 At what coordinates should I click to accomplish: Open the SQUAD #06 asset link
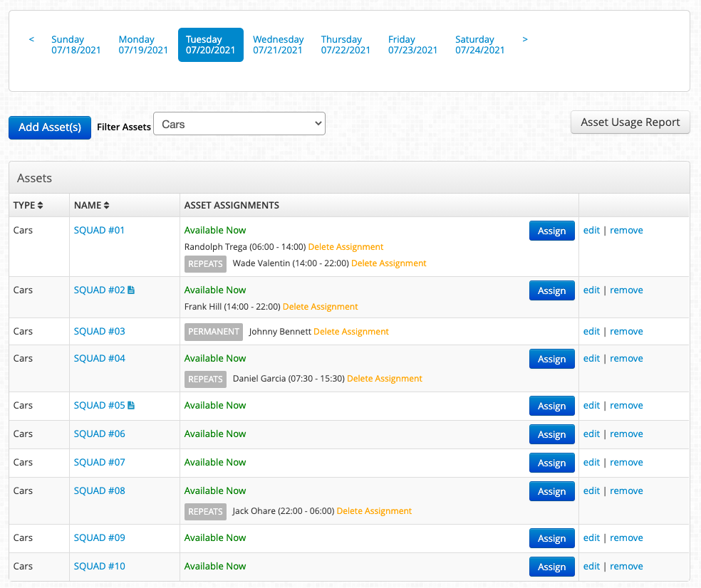point(99,434)
